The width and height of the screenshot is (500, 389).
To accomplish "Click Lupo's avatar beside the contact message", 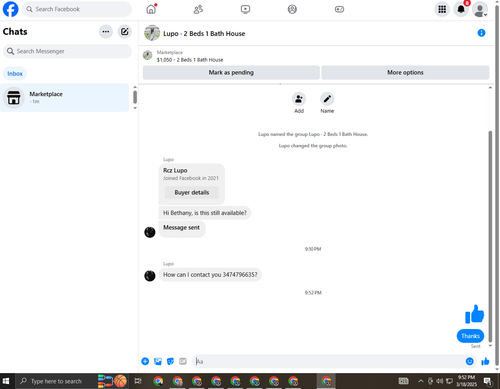I will coord(150,276).
